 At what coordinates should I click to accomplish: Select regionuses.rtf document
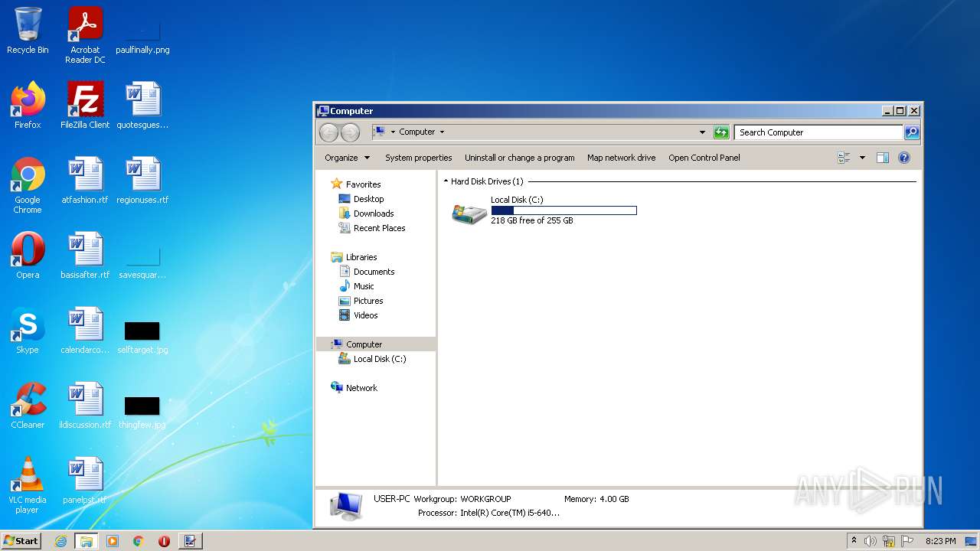(x=142, y=181)
